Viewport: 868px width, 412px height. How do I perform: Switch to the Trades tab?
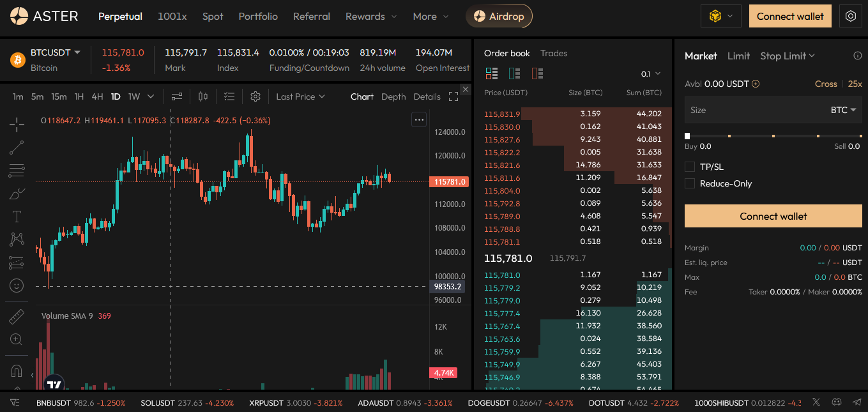click(x=553, y=53)
